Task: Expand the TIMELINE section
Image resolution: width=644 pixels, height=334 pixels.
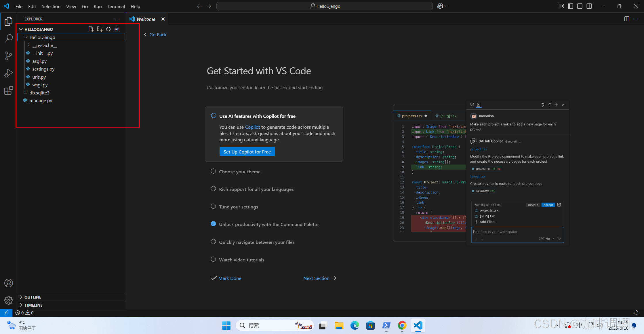Action: click(x=33, y=305)
